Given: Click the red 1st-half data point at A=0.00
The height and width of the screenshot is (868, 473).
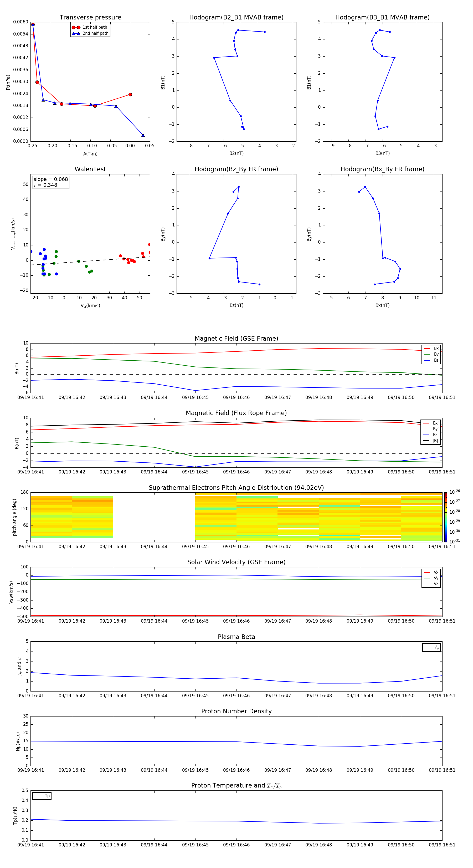Looking at the screenshot, I should [130, 95].
